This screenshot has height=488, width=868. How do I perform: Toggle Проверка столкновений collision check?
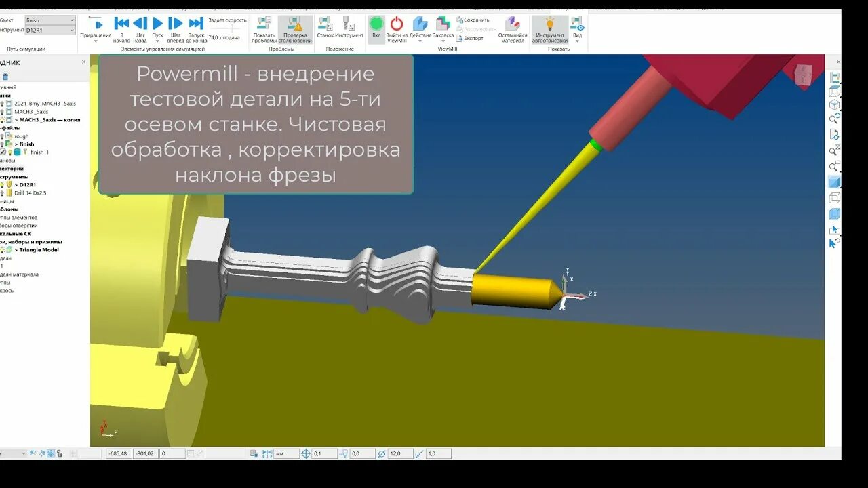point(295,29)
